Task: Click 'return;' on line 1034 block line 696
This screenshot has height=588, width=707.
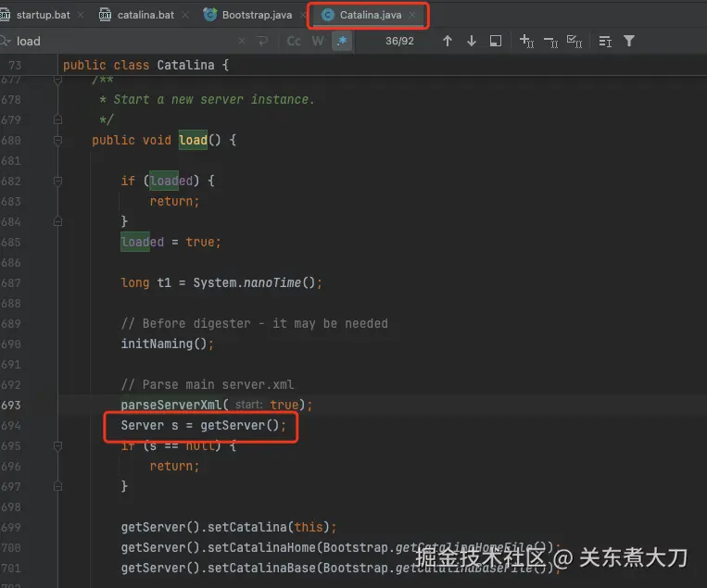Action: tap(174, 466)
